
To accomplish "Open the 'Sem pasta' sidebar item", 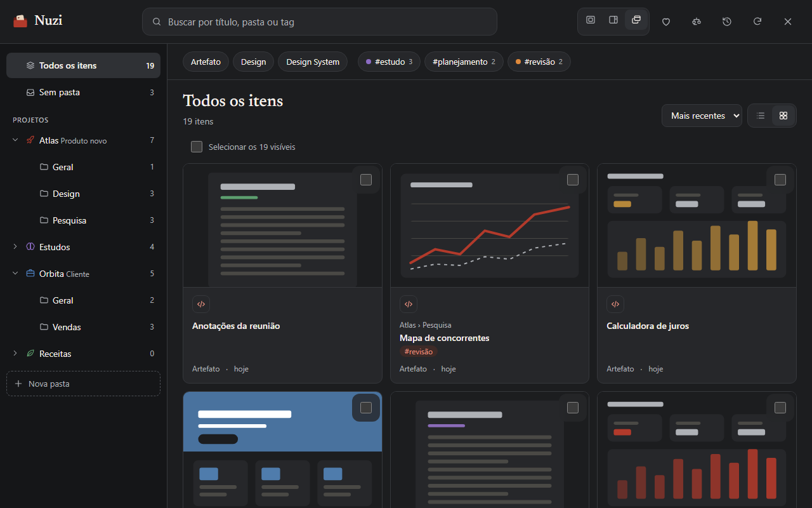I will [83, 92].
